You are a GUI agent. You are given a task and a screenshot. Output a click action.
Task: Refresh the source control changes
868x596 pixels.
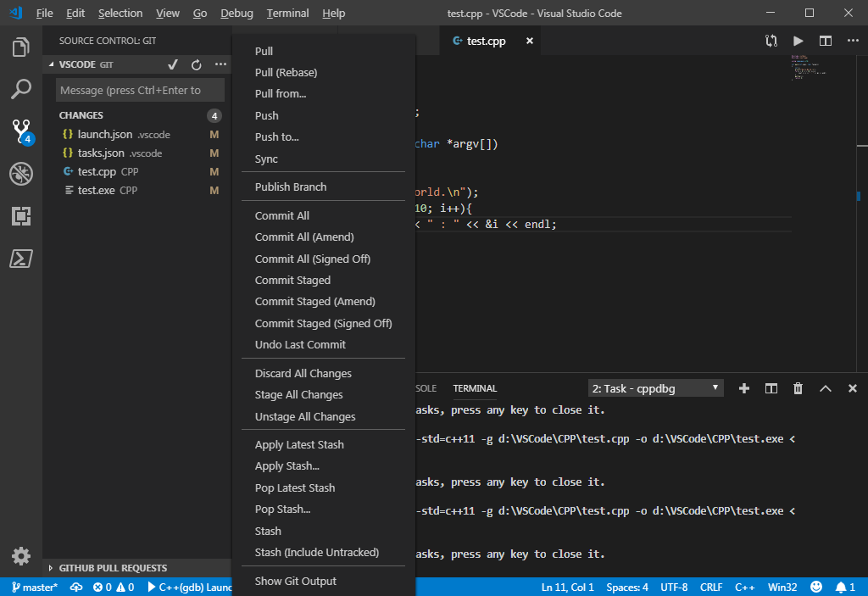pyautogui.click(x=197, y=64)
